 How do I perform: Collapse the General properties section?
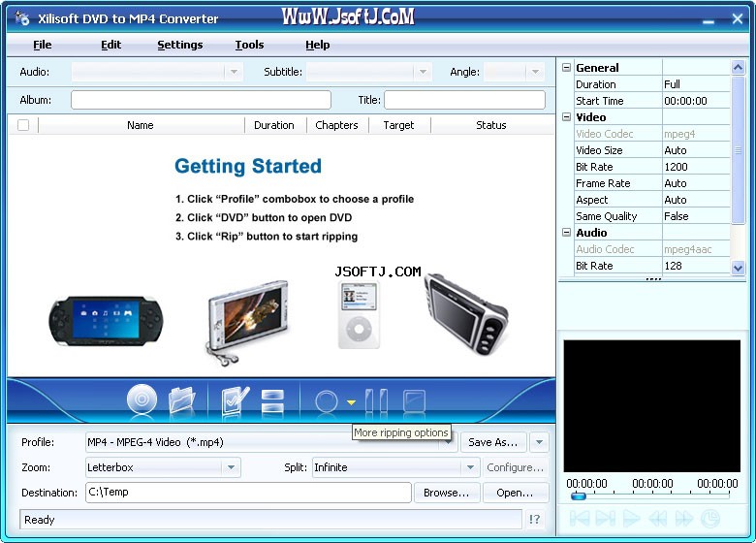[x=567, y=68]
